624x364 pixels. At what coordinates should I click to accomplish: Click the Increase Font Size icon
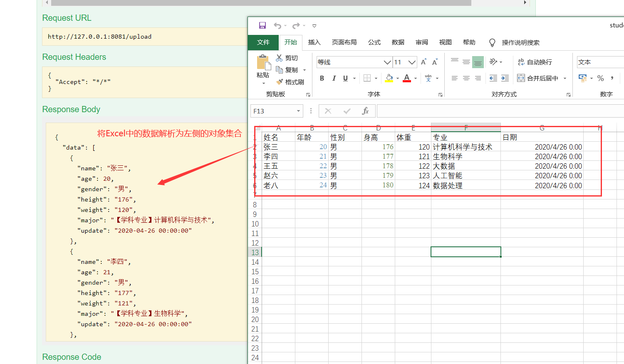pos(423,62)
